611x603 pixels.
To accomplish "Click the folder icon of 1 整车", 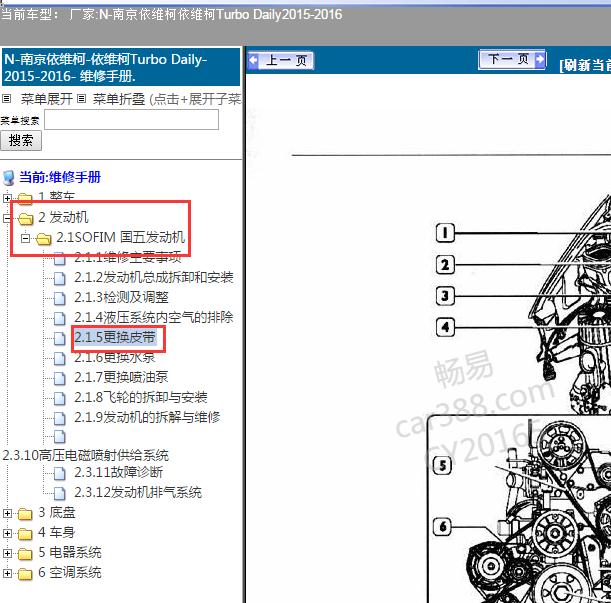I will coord(25,198).
